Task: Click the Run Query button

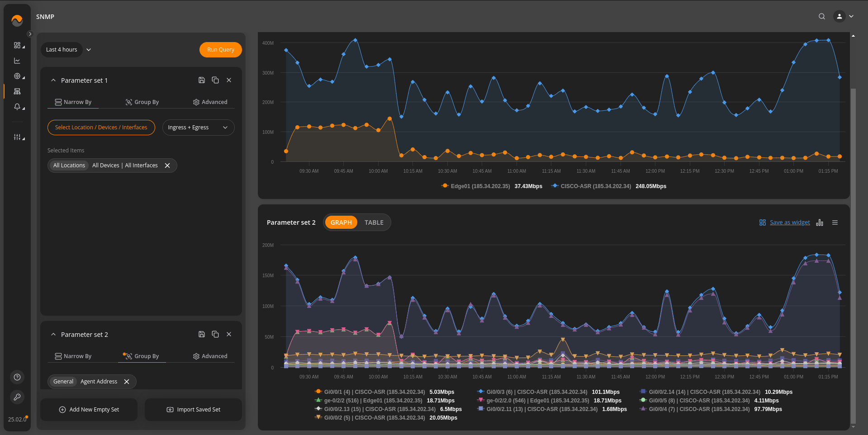Action: (221, 50)
